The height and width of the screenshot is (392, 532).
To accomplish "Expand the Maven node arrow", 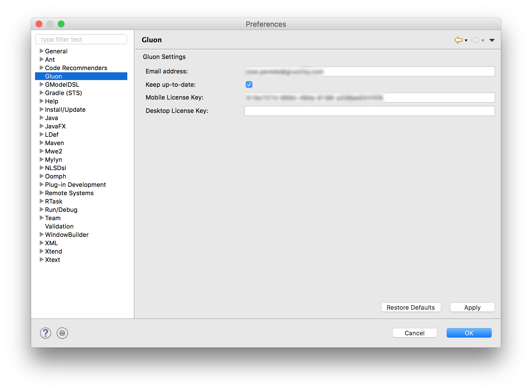I will tap(42, 143).
